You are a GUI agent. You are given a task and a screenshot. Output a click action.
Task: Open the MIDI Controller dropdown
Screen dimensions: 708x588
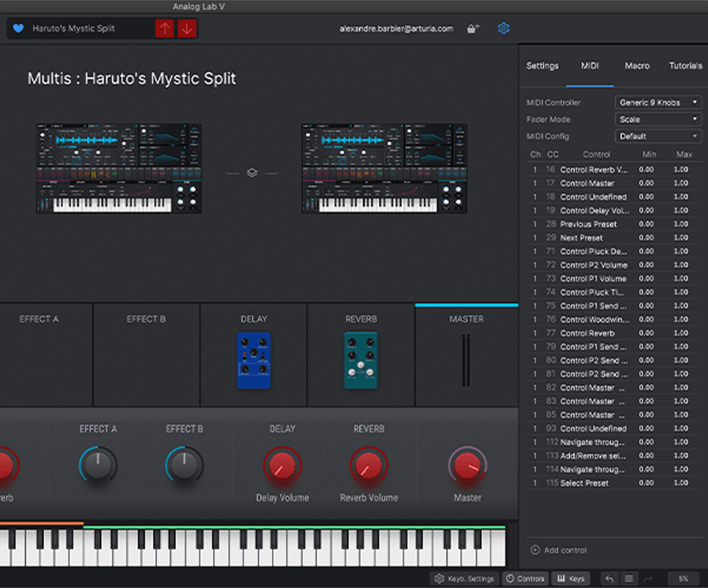658,103
